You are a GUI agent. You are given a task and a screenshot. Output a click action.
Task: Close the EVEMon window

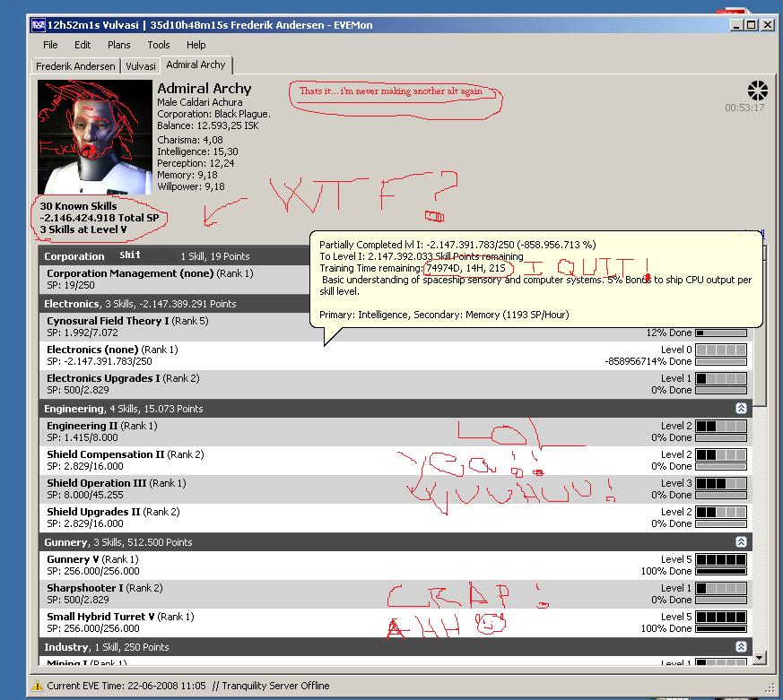(x=768, y=25)
